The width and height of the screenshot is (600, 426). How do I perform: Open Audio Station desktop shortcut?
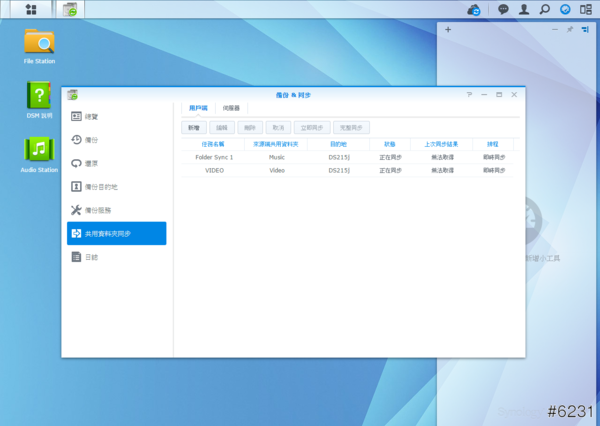point(39,150)
